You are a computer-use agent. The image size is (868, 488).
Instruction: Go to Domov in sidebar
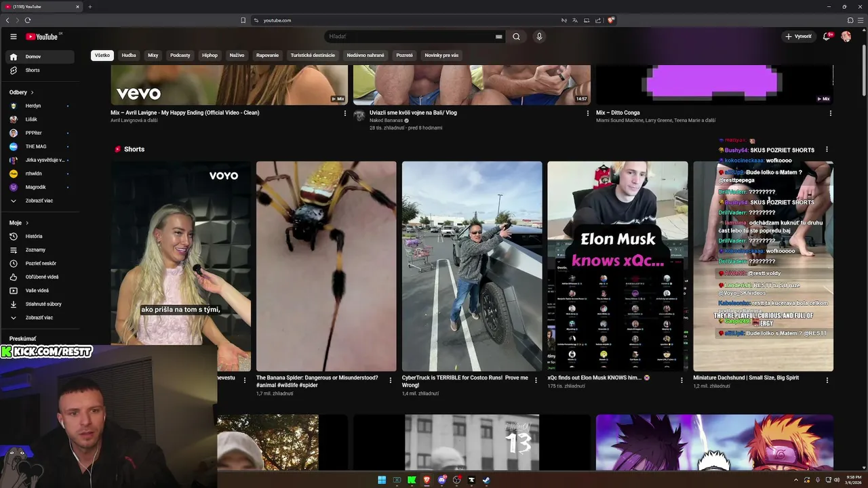[41, 57]
